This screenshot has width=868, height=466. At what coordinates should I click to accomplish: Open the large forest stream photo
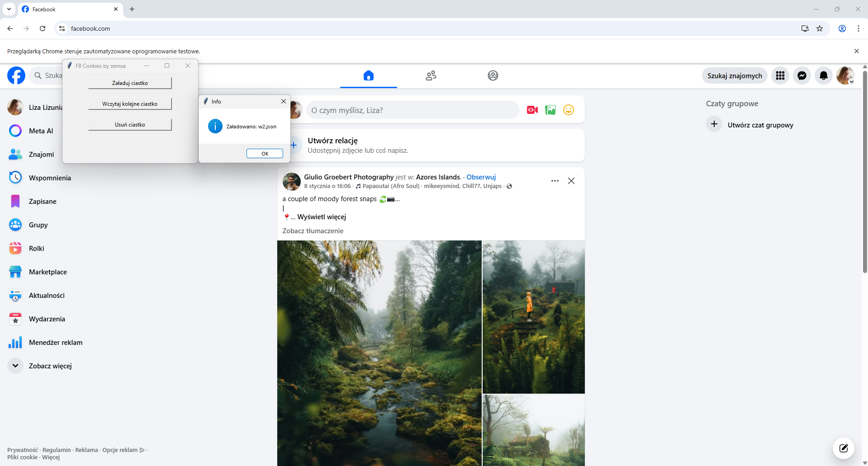coord(379,353)
